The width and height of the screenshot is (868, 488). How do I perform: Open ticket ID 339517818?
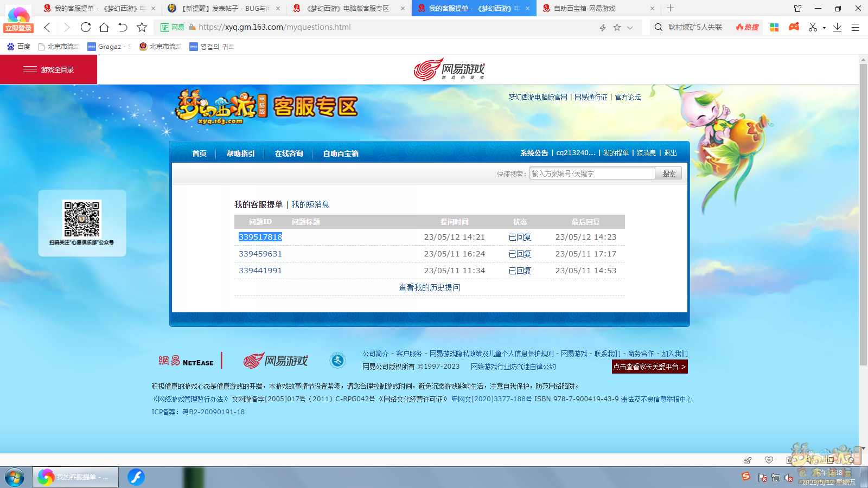tap(260, 237)
